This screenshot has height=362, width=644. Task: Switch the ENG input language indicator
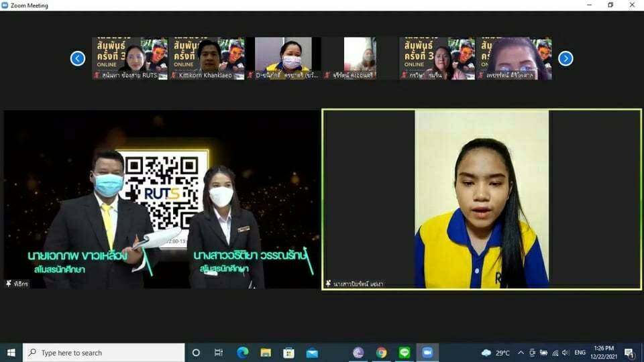pyautogui.click(x=580, y=353)
